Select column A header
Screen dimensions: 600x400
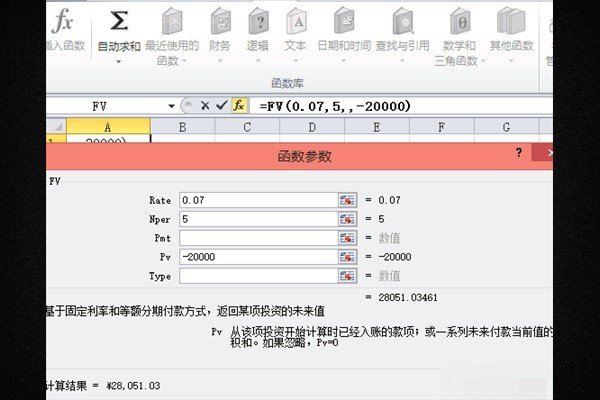pos(108,127)
